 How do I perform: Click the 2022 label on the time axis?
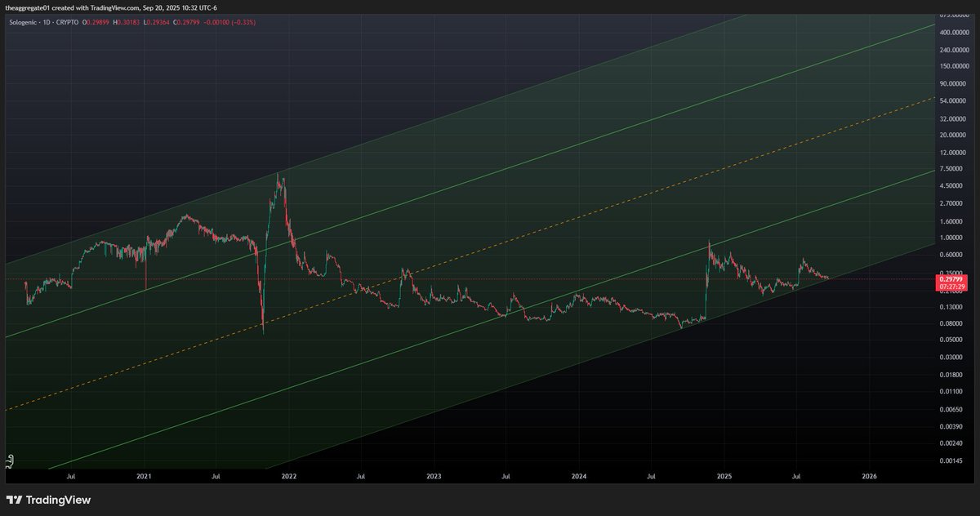point(289,475)
